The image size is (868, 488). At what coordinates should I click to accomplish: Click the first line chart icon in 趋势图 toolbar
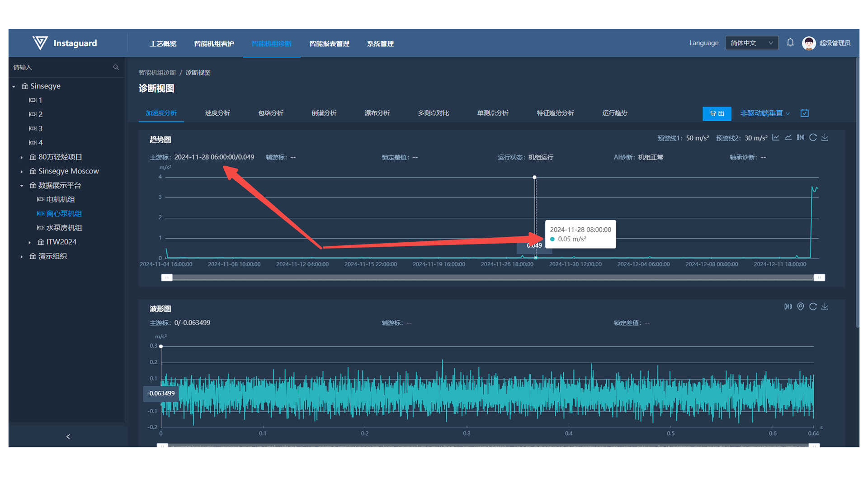click(x=776, y=137)
